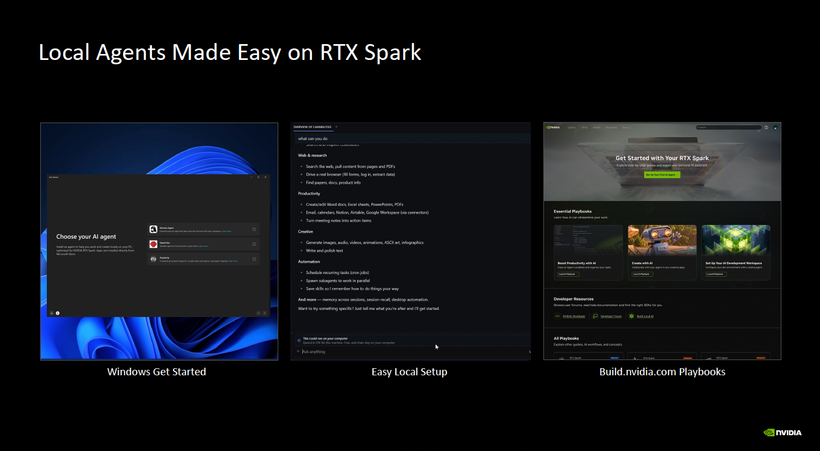Click the 'Creative' heading in the chat
This screenshot has height=451, width=820.
(305, 231)
